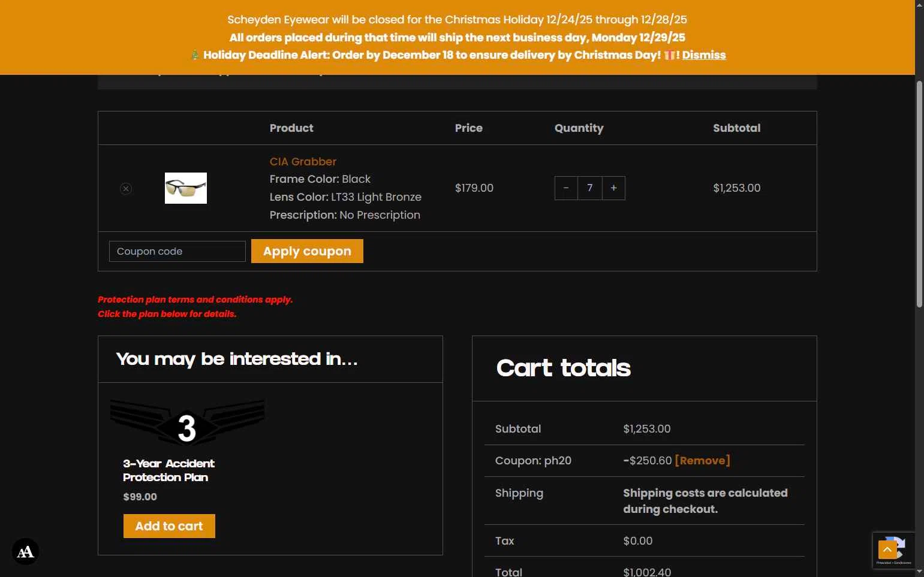Click the Subtotal column header in the product table
Image resolution: width=924 pixels, height=577 pixels.
pyautogui.click(x=737, y=128)
